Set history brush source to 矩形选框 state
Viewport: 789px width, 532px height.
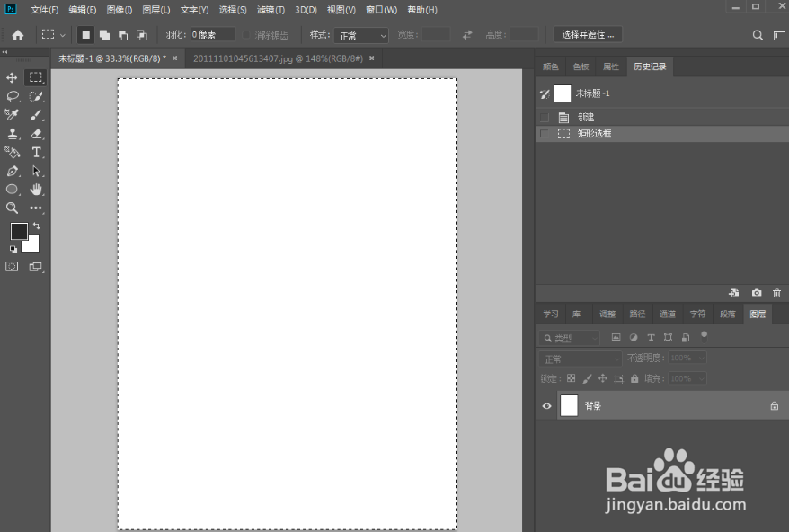544,133
